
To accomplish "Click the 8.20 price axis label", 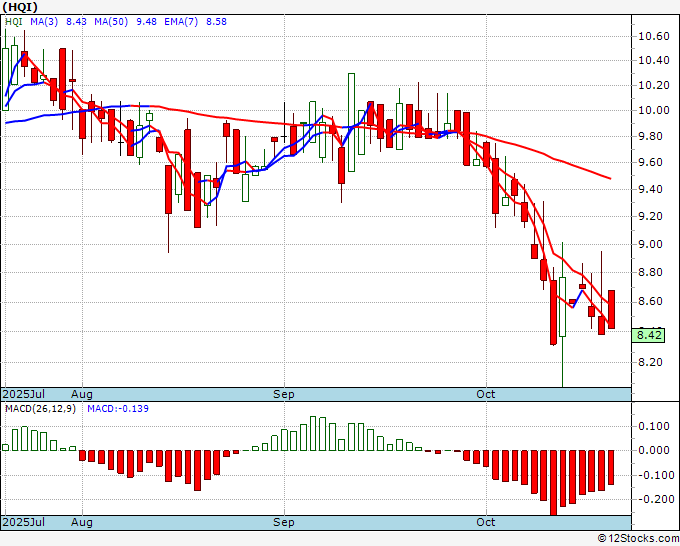I will pyautogui.click(x=651, y=362).
